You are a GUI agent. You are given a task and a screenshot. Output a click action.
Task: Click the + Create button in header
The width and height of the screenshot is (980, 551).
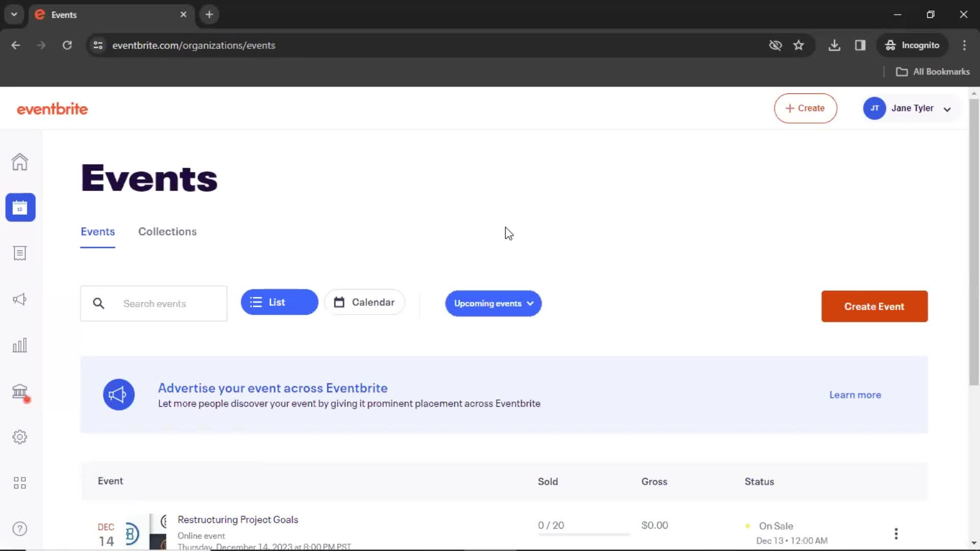[805, 108]
